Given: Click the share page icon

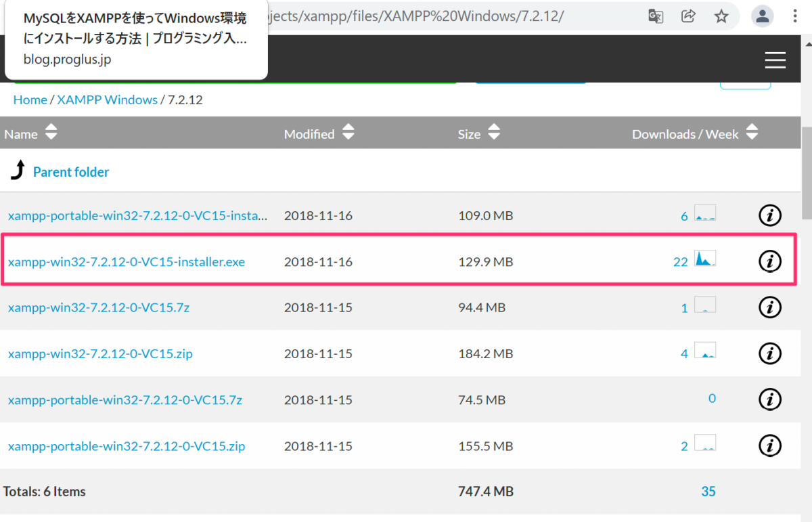Looking at the screenshot, I should pyautogui.click(x=688, y=16).
